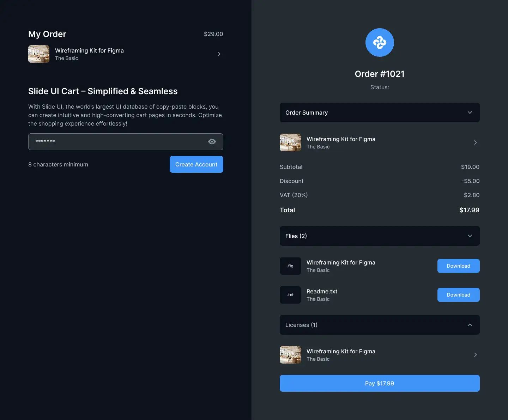Image resolution: width=508 pixels, height=420 pixels.
Task: Download the Readme.txt file
Action: click(x=459, y=295)
